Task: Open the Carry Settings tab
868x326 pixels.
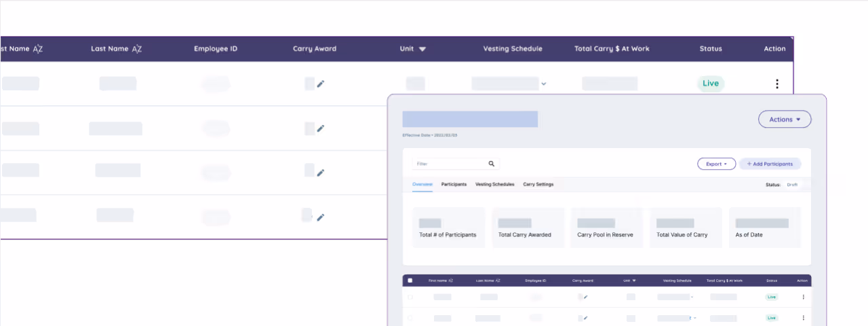Action: pyautogui.click(x=538, y=185)
